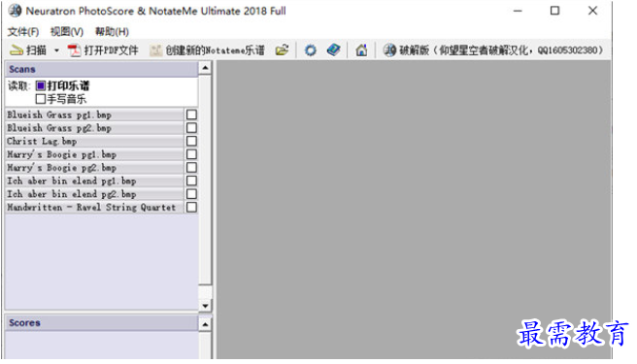The height and width of the screenshot is (364, 637).
Task: Maximize the PhotoScore window
Action: [x=554, y=11]
